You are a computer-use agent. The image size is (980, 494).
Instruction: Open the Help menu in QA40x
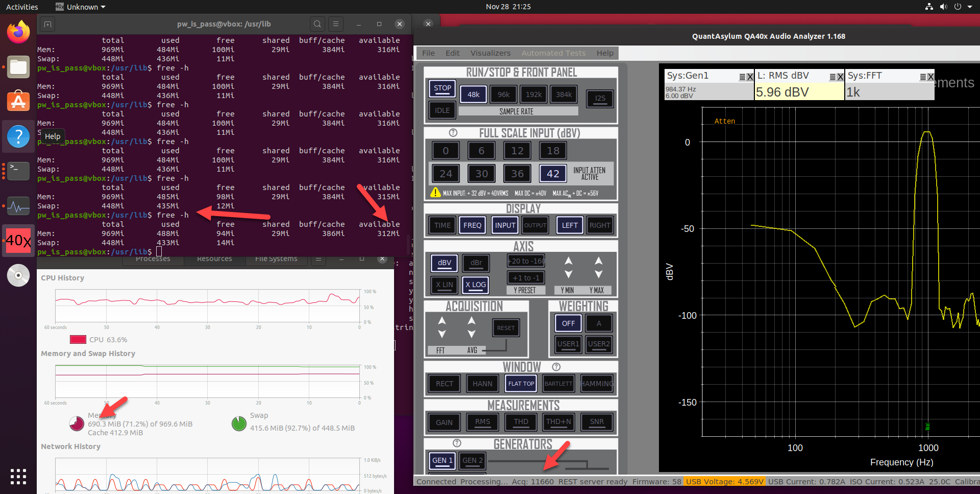pos(605,53)
